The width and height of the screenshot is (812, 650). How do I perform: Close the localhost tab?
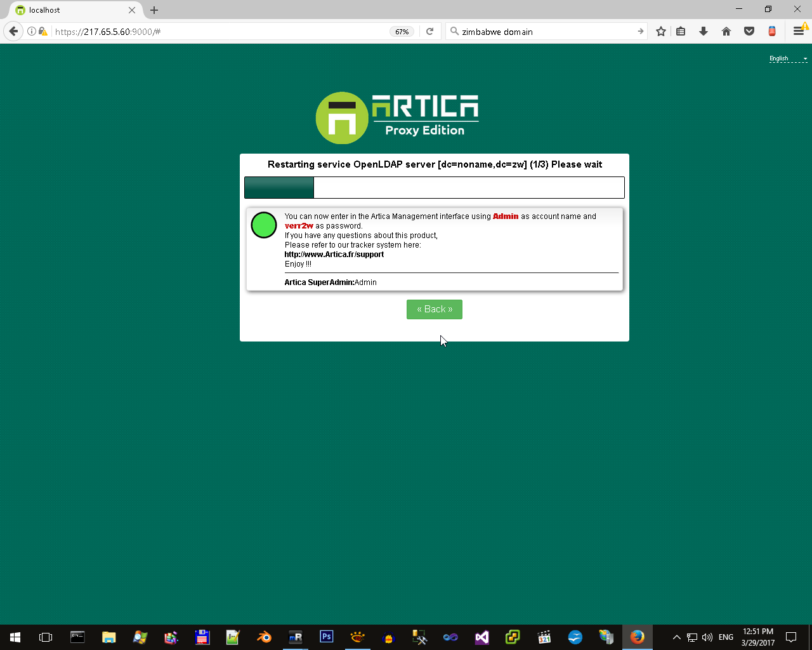132,10
